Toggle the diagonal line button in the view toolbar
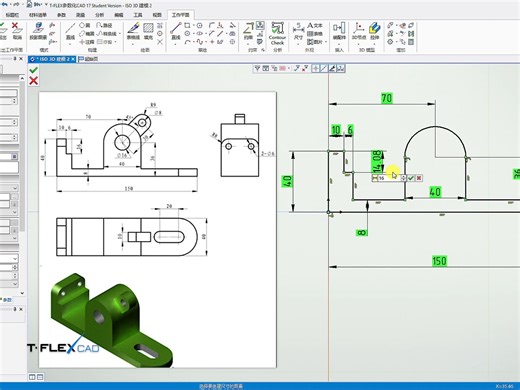 pyautogui.click(x=323, y=68)
